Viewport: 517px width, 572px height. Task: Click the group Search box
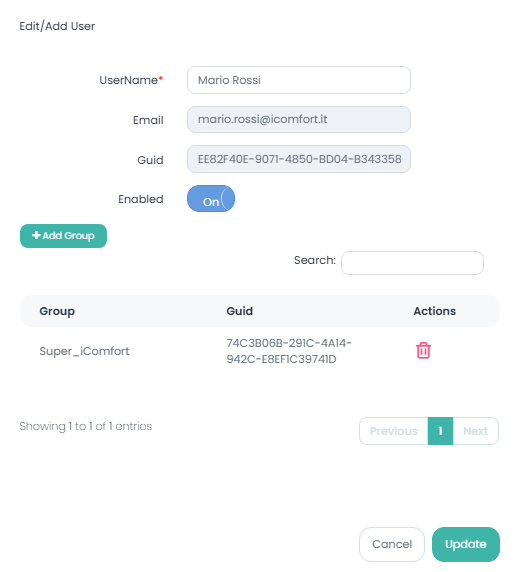[412, 263]
